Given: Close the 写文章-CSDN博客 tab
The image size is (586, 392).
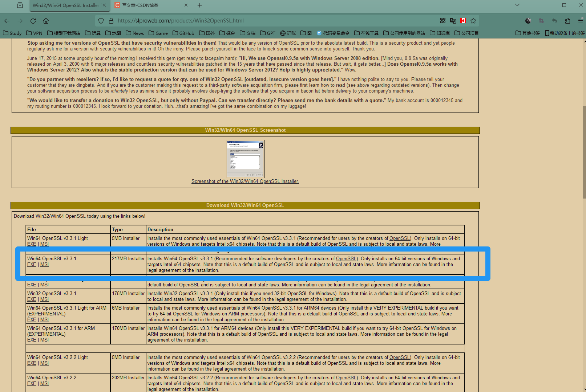Looking at the screenshot, I should pyautogui.click(x=186, y=5).
